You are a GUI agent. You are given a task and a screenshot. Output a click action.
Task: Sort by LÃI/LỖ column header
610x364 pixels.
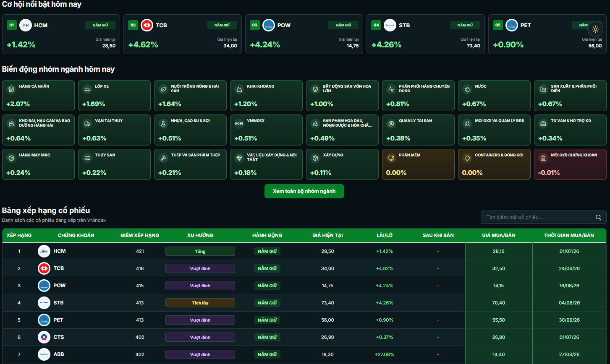[x=385, y=235]
